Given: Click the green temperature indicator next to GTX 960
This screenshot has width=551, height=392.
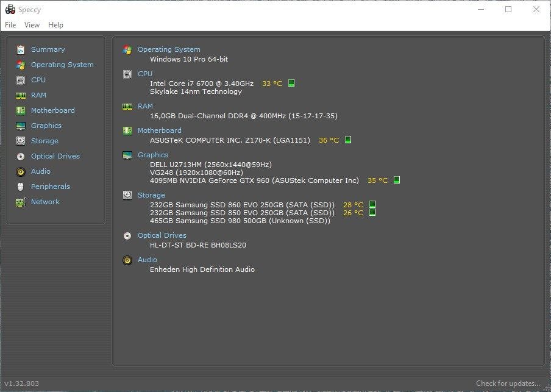Looking at the screenshot, I should (x=397, y=180).
